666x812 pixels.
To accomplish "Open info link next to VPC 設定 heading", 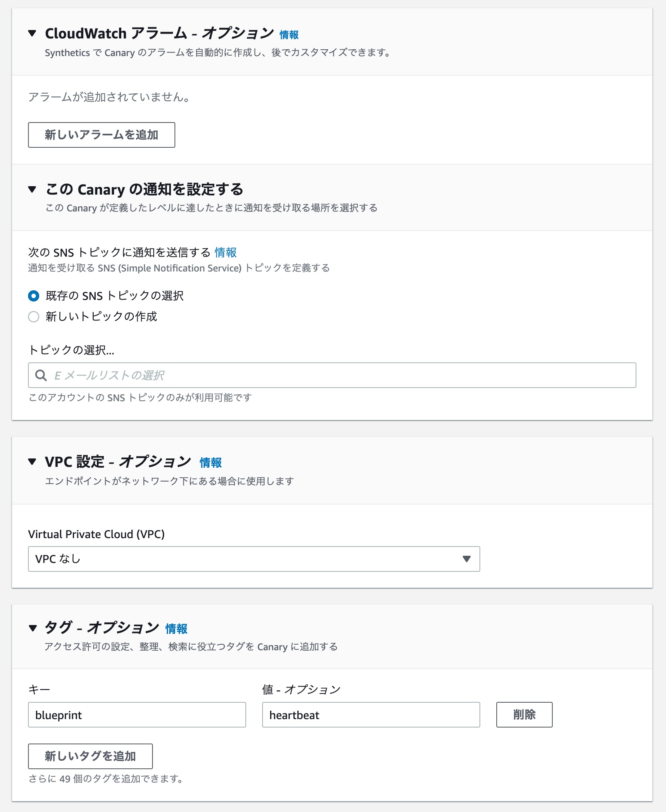I will tap(211, 462).
